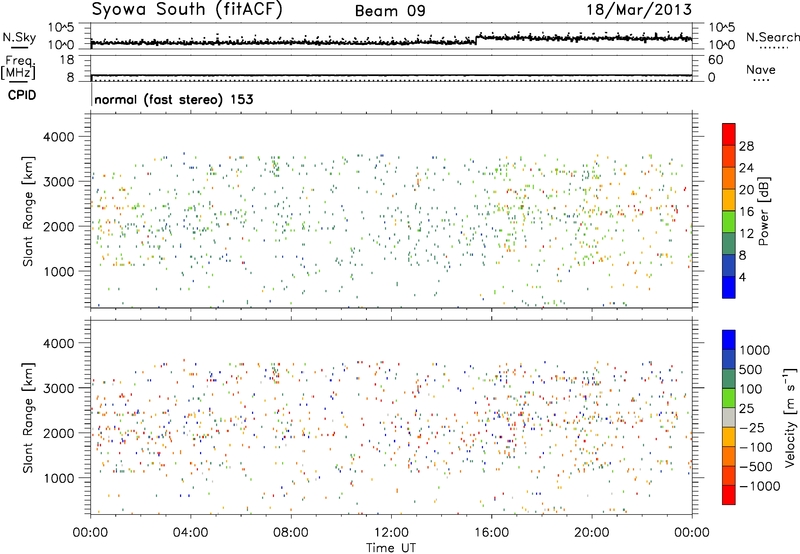Click the red bottom of the Velocity colorbar
The width and height of the screenshot is (800, 554).
[729, 495]
